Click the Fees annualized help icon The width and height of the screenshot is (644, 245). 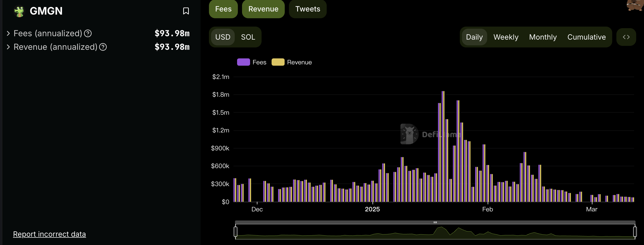pyautogui.click(x=88, y=33)
